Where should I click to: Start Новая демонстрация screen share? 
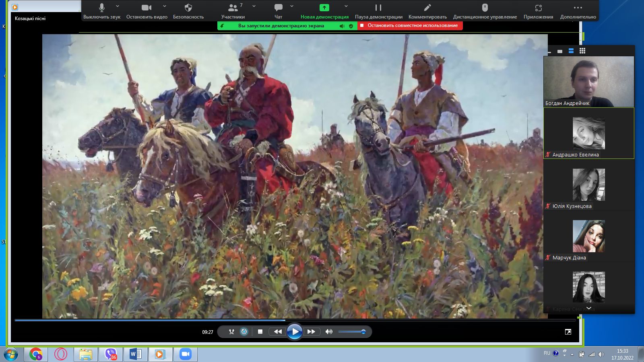[x=324, y=11]
